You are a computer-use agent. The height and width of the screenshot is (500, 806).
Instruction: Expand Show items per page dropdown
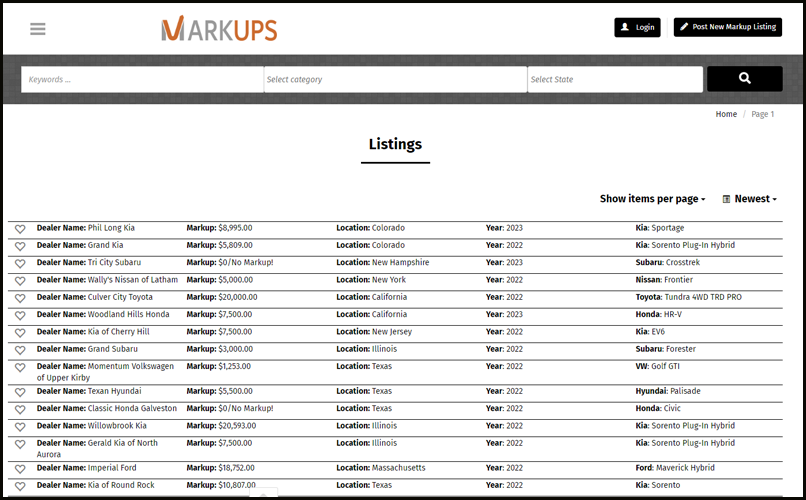tap(652, 198)
